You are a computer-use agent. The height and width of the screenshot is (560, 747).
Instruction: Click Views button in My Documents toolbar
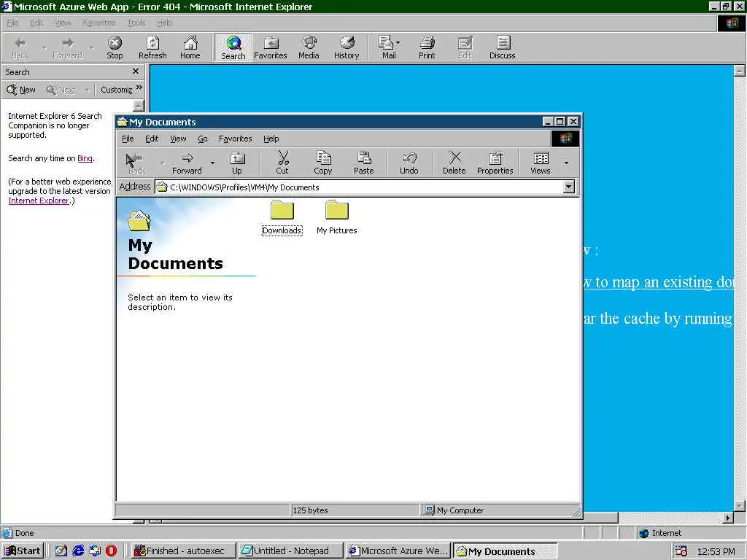pos(541,163)
